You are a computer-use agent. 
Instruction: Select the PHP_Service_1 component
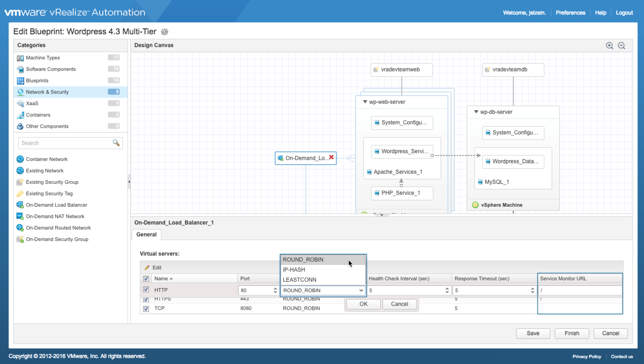(x=402, y=193)
